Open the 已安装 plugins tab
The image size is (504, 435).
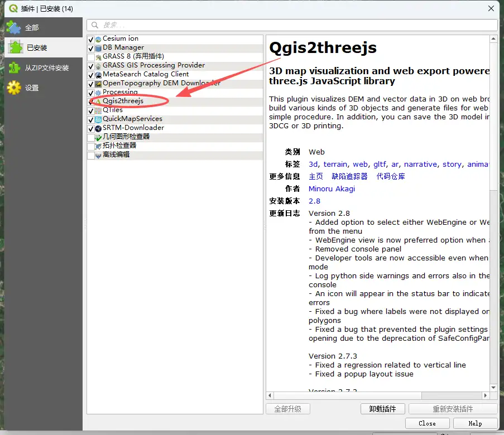click(36, 48)
